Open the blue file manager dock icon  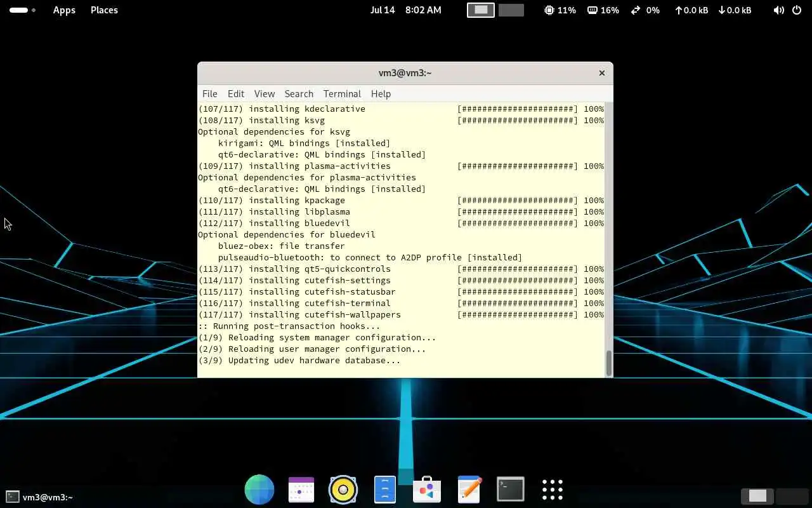[385, 490]
